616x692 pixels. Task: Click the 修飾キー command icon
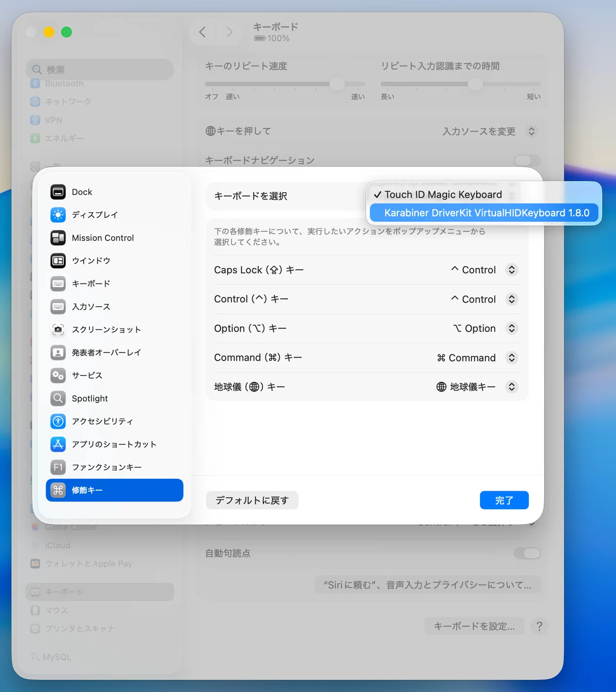pos(58,490)
